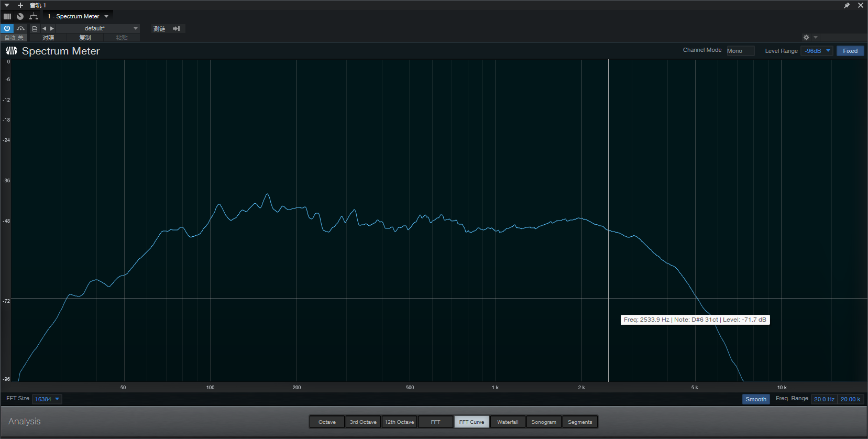The height and width of the screenshot is (439, 868).
Task: Click the 20.0 Hz frequency range field
Action: 824,399
